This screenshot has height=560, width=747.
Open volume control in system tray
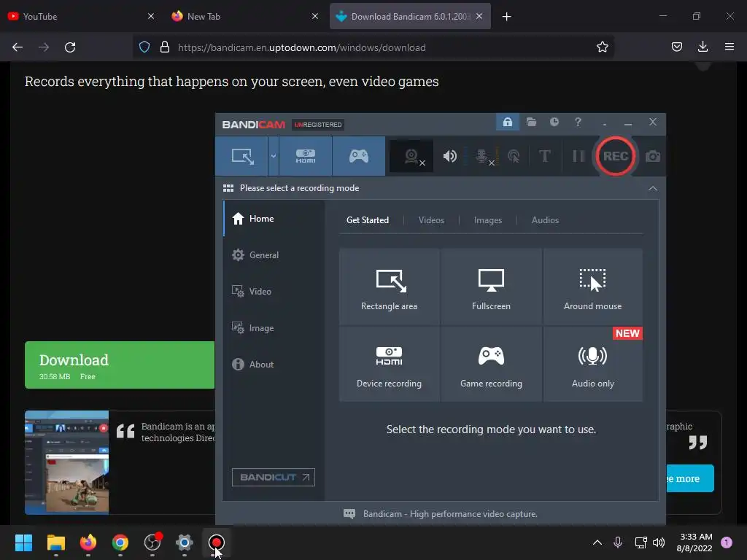click(x=659, y=542)
